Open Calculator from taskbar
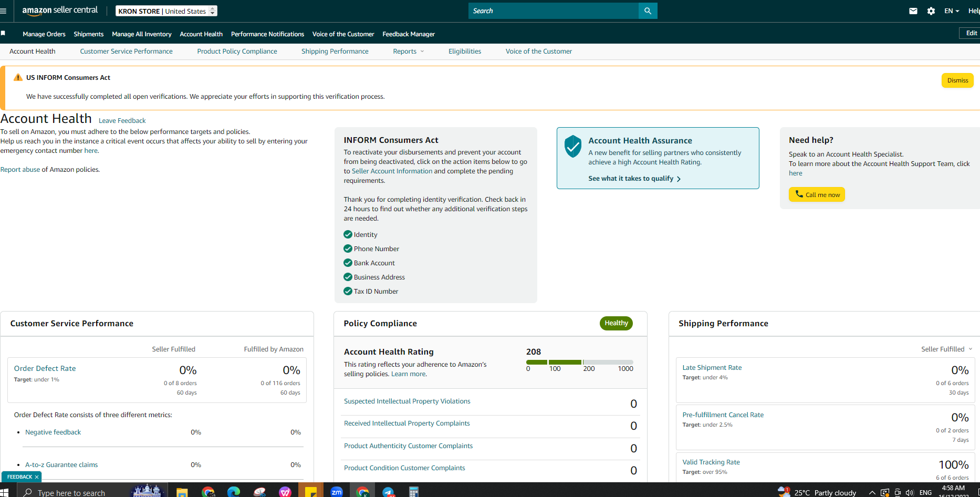Screen dimensions: 980x497 coord(414,492)
